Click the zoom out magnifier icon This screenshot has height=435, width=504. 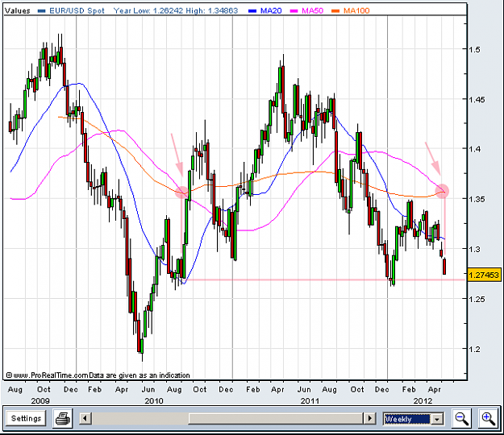(x=461, y=418)
